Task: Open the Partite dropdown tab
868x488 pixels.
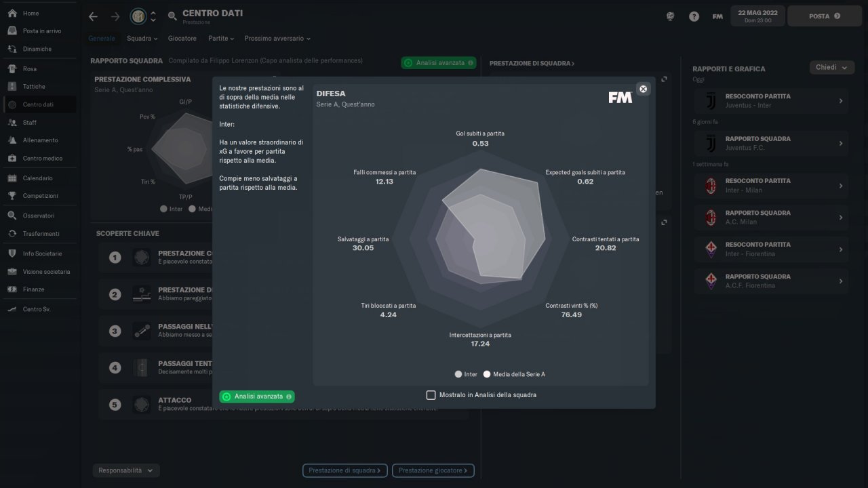Action: coord(221,39)
